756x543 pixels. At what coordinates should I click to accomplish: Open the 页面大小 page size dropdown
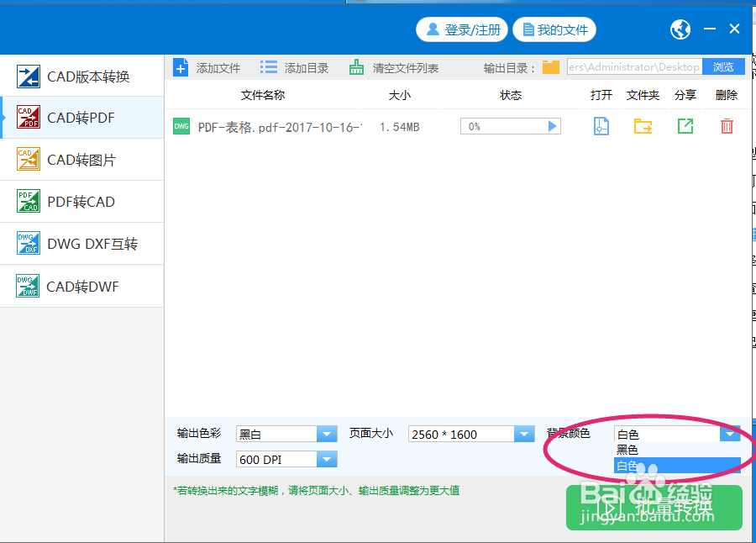[525, 434]
